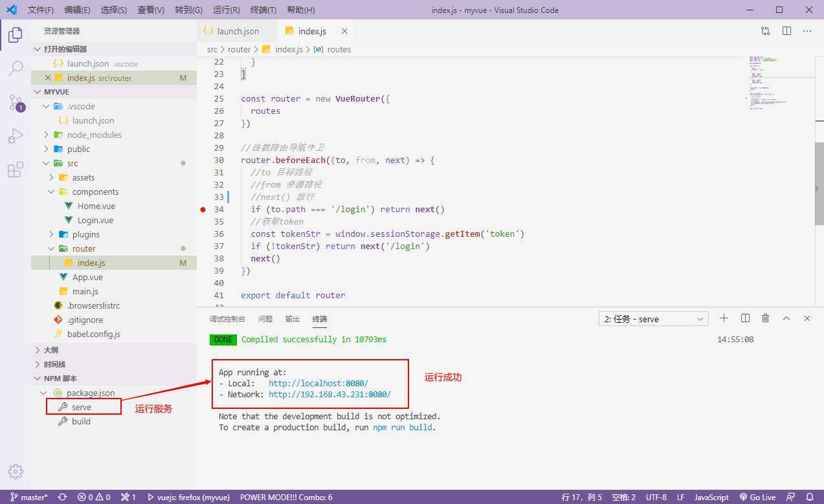Kill terminal with the trash icon
824x504 pixels.
click(x=766, y=318)
